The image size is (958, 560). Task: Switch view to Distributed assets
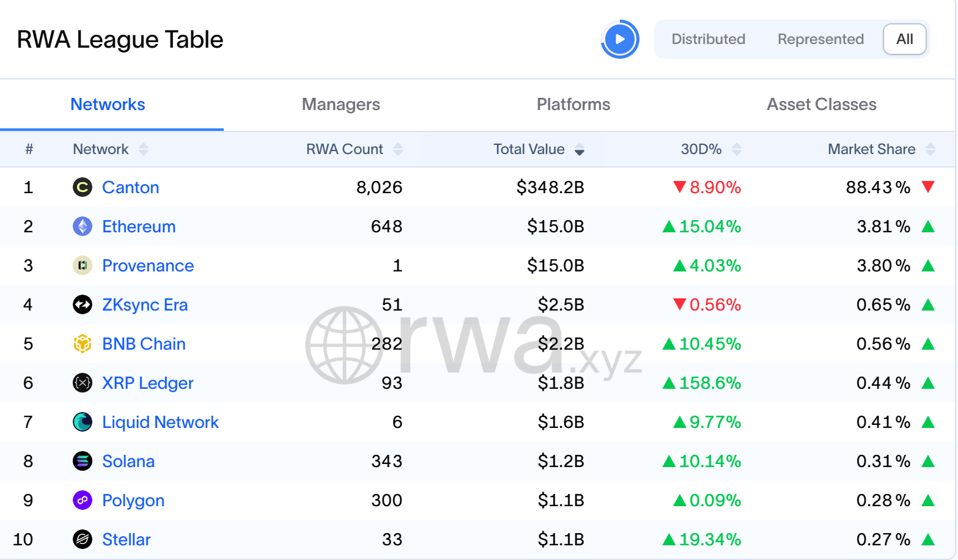tap(708, 39)
